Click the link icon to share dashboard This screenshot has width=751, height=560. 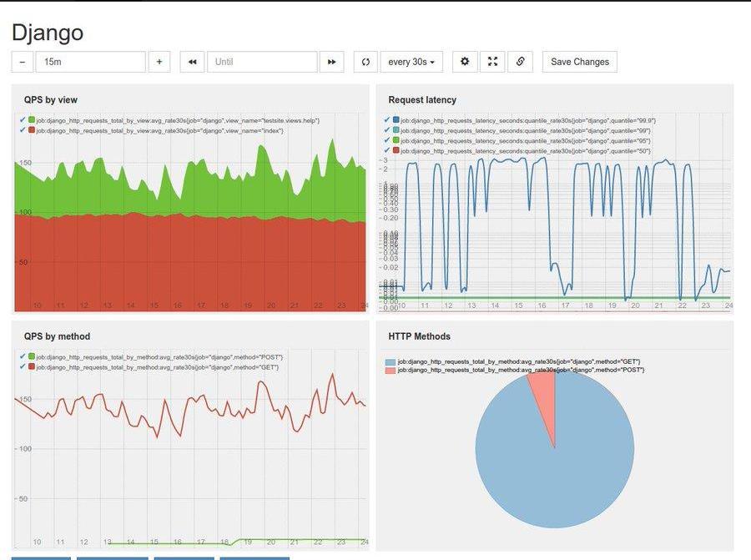[x=520, y=62]
